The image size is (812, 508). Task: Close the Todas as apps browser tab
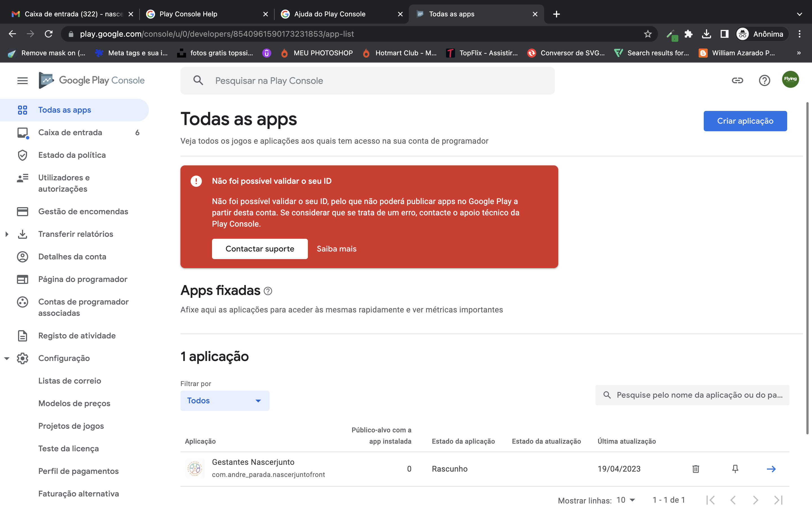tap(535, 14)
